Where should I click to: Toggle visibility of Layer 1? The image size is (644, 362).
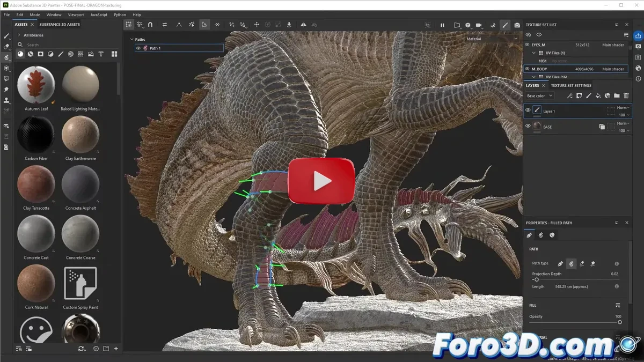pos(528,110)
